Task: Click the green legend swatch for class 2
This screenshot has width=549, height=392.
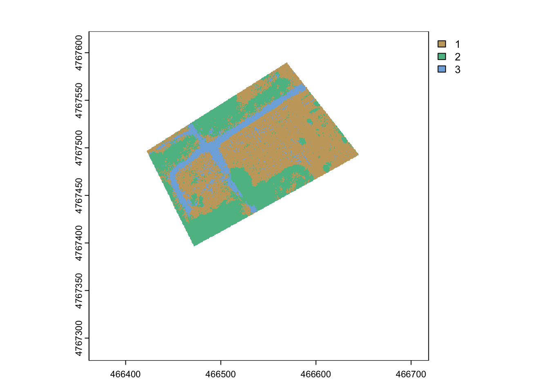Action: point(442,57)
